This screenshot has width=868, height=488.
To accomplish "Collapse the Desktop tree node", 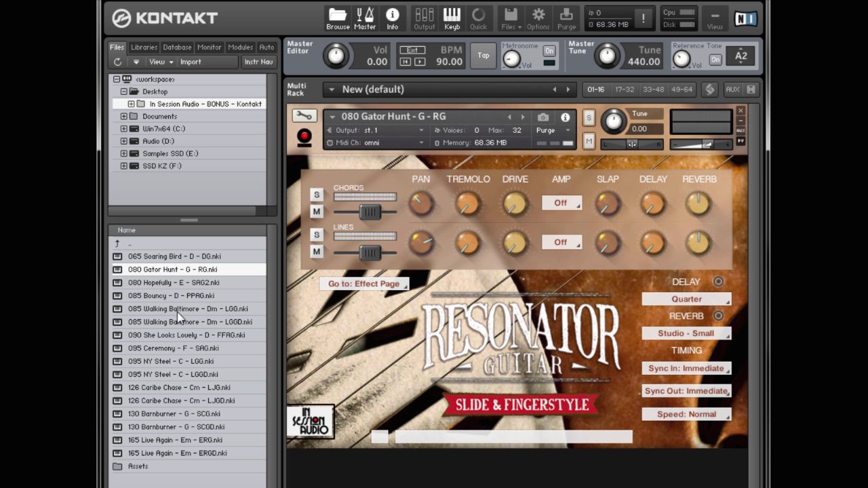I will pyautogui.click(x=124, y=91).
